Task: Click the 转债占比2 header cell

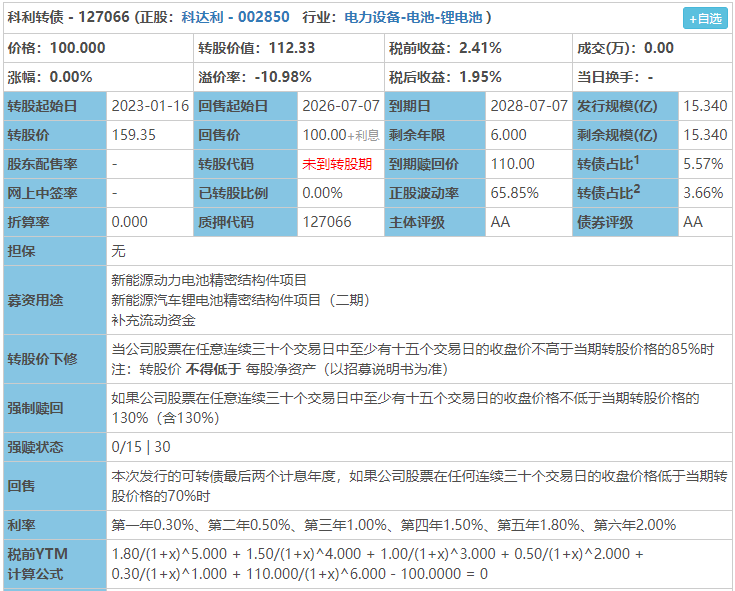Action: 625,193
